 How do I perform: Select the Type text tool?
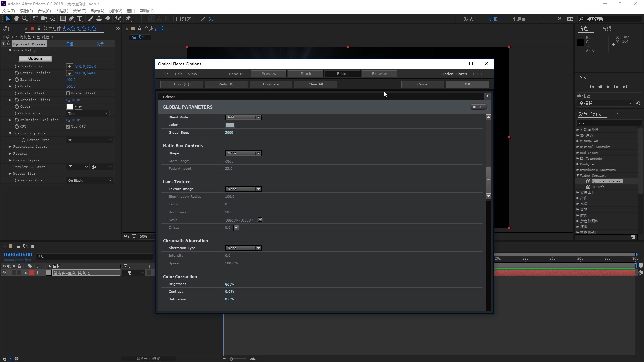80,19
